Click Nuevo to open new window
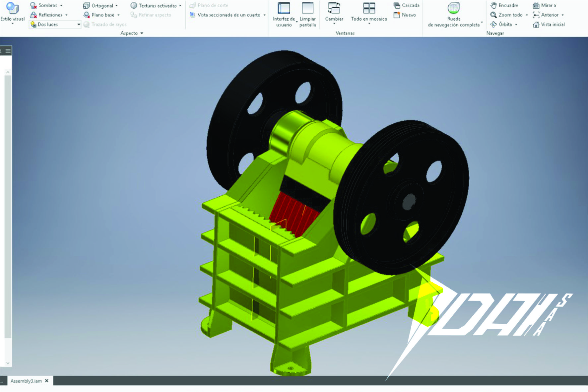Image resolution: width=588 pixels, height=392 pixels. point(397,15)
